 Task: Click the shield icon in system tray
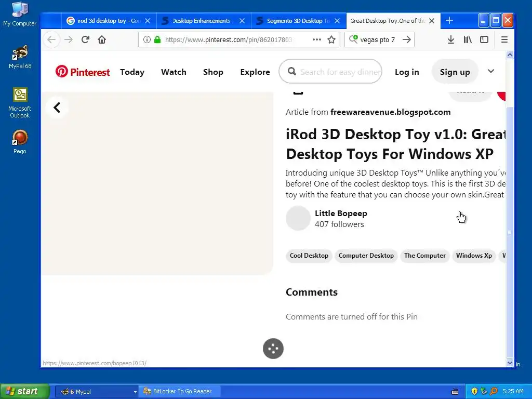pyautogui.click(x=474, y=391)
